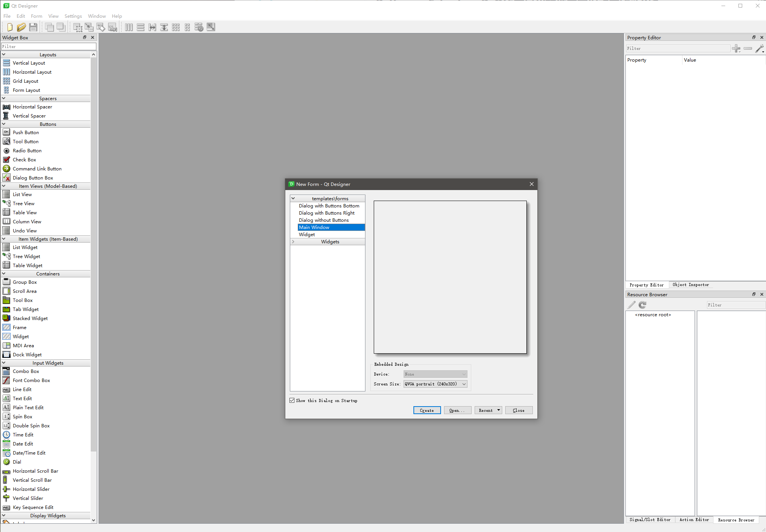Open the File menu

[7, 16]
